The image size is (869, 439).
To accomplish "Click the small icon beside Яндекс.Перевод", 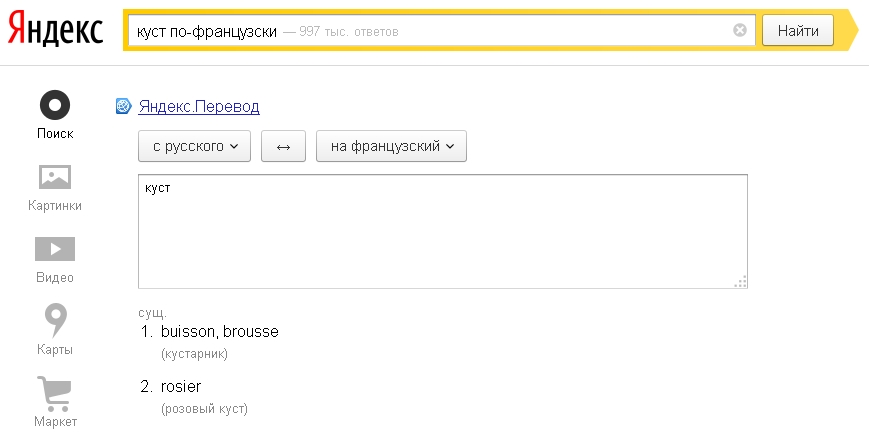I will tap(125, 106).
